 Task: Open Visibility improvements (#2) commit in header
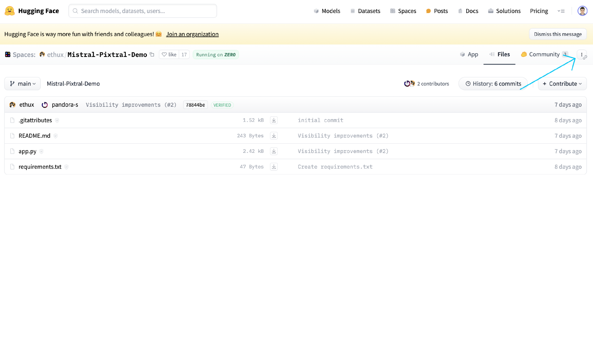pyautogui.click(x=131, y=105)
